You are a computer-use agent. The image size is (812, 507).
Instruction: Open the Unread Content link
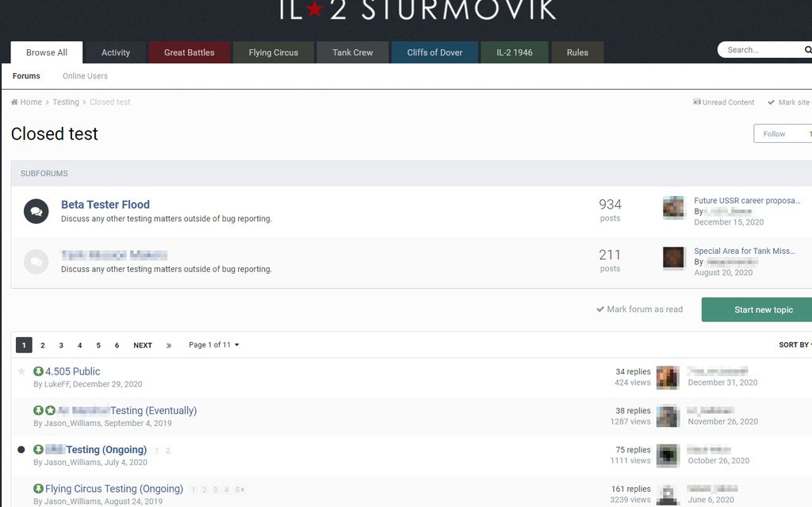[x=724, y=102]
